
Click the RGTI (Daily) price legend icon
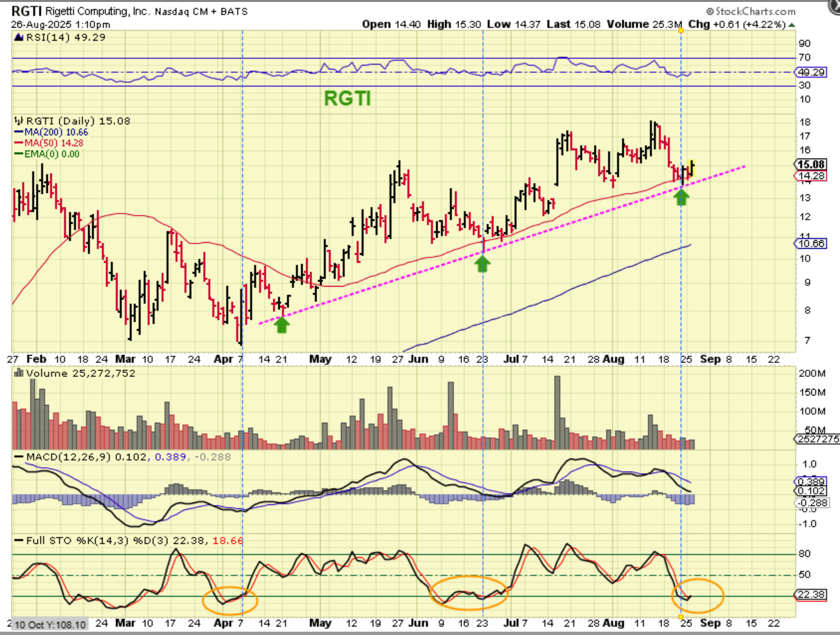[x=19, y=121]
